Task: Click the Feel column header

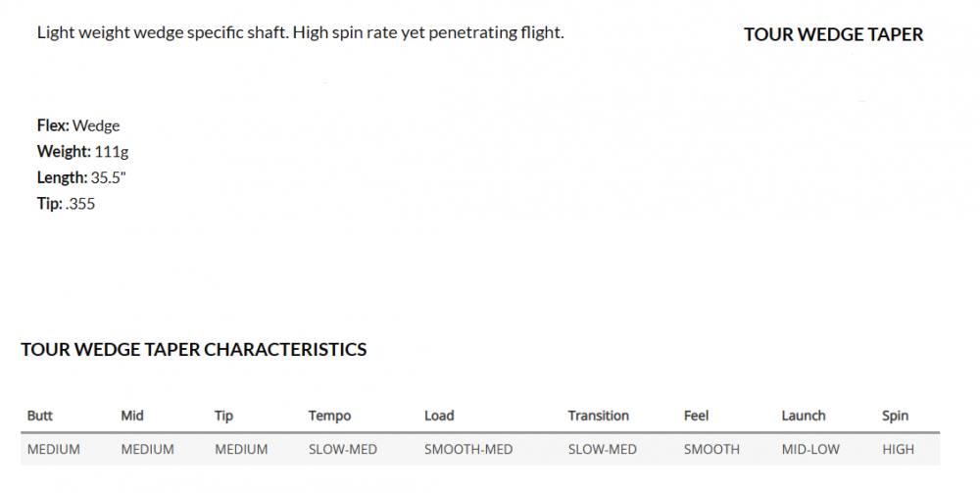Action: coord(696,416)
